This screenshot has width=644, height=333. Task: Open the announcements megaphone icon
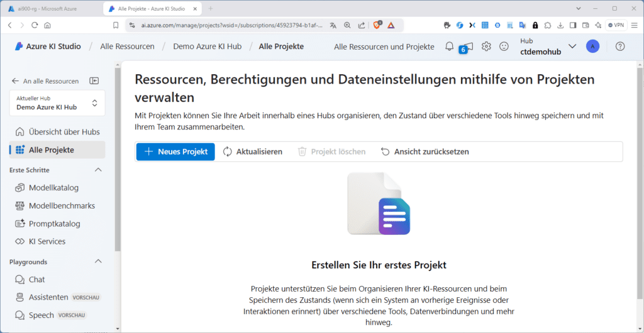point(467,46)
